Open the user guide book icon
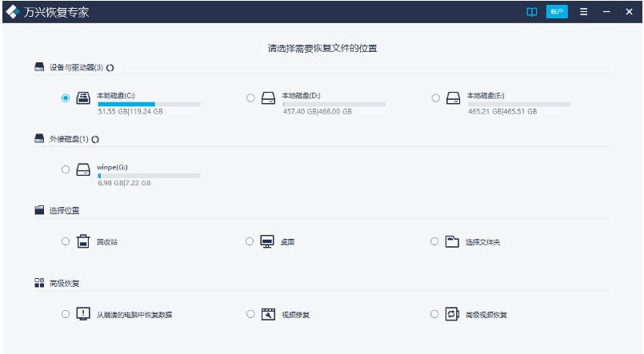Viewport: 644px width, 354px height. tap(531, 12)
